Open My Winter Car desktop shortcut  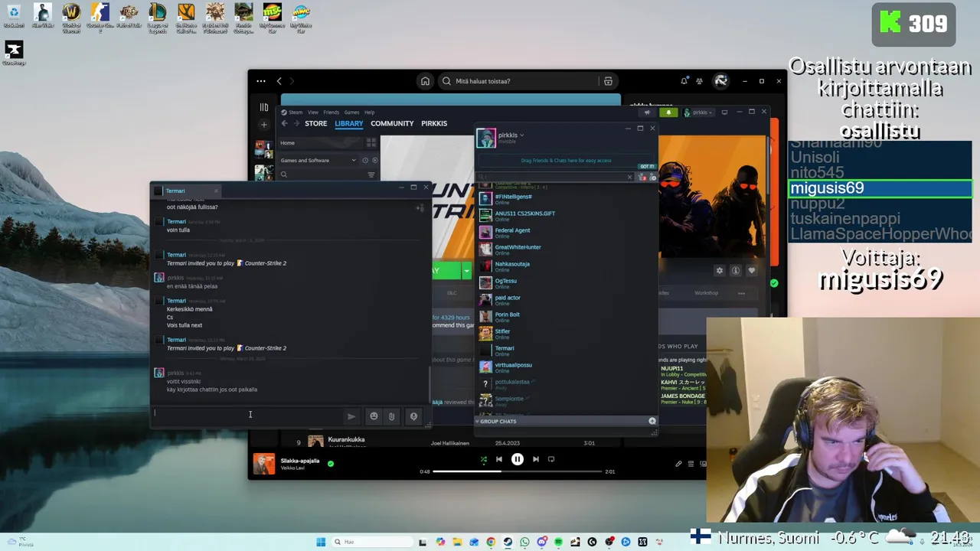[301, 17]
